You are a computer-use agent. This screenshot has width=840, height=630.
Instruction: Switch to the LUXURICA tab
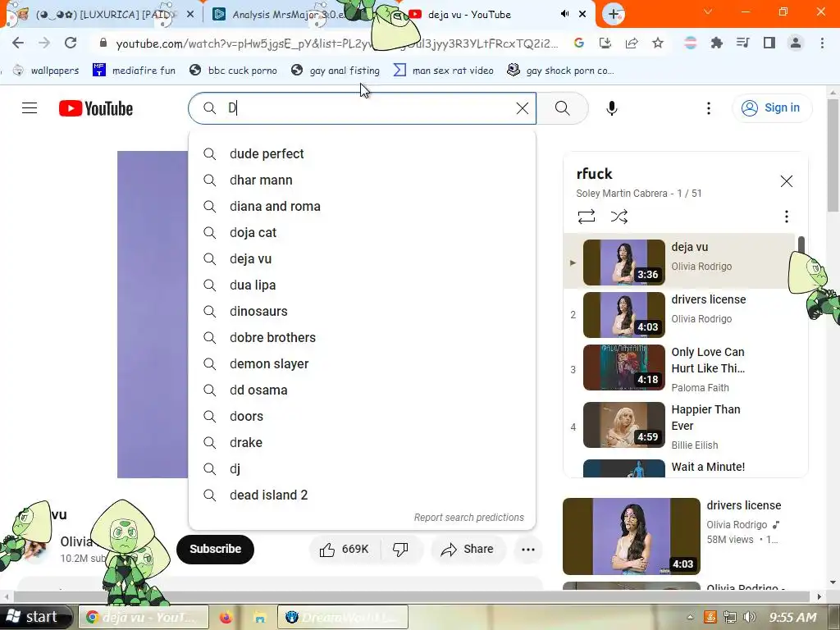[102, 15]
